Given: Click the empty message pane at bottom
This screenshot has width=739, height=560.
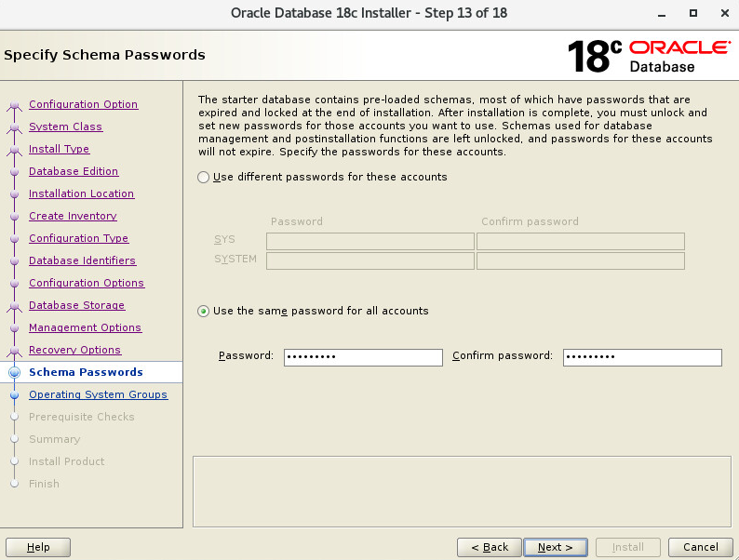Looking at the screenshot, I should (462, 491).
